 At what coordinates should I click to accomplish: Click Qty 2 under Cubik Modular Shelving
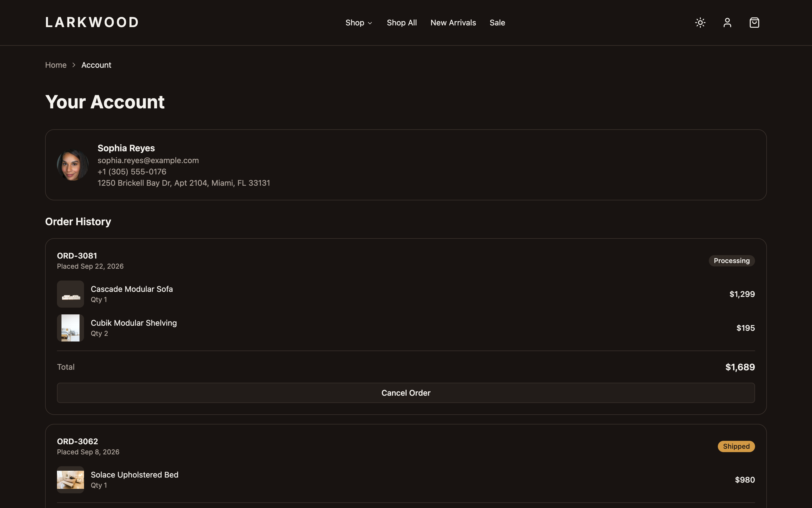pos(99,333)
